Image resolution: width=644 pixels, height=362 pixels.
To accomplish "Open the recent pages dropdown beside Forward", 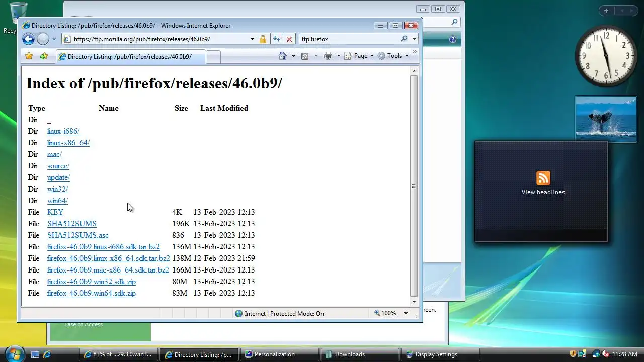I will pyautogui.click(x=54, y=39).
